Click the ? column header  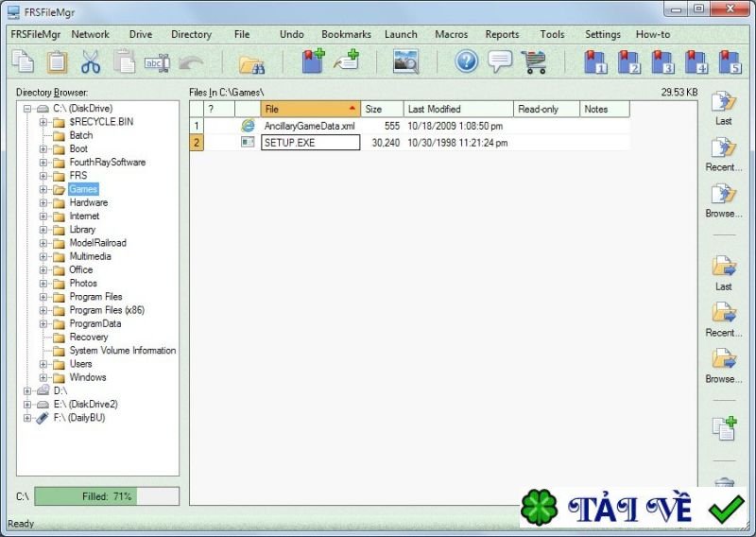coord(219,109)
